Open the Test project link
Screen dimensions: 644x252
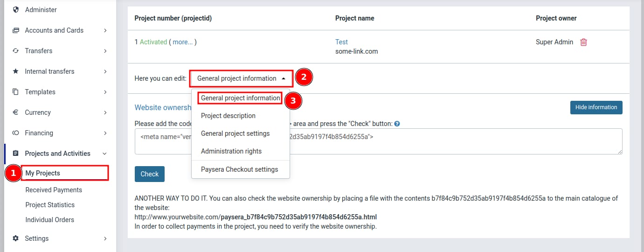341,42
